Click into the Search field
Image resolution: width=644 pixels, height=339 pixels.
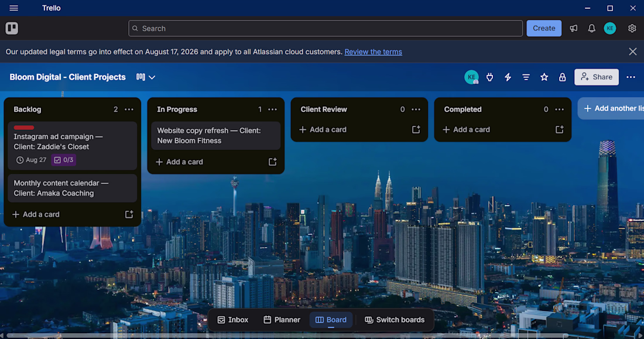pos(326,28)
